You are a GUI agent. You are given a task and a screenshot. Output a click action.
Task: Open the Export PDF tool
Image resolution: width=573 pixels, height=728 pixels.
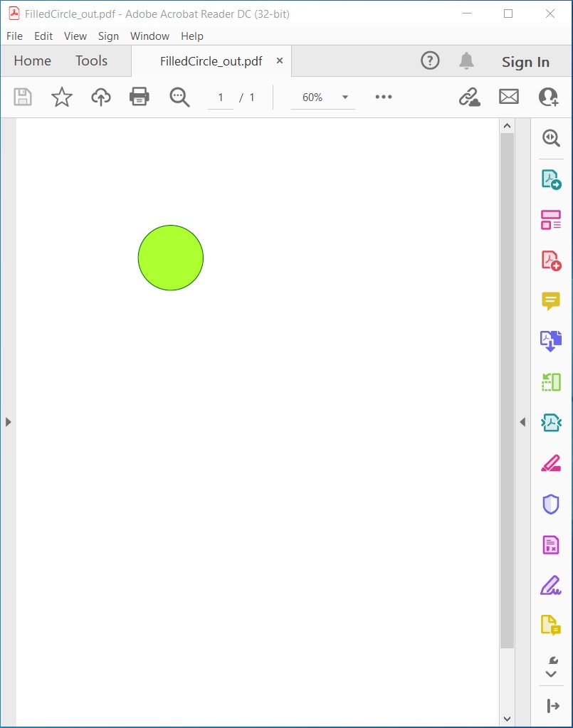pyautogui.click(x=551, y=178)
